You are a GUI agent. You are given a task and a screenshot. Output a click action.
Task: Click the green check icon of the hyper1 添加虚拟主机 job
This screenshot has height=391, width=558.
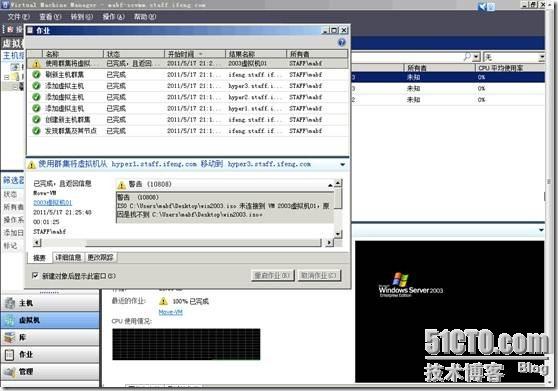[x=36, y=108]
